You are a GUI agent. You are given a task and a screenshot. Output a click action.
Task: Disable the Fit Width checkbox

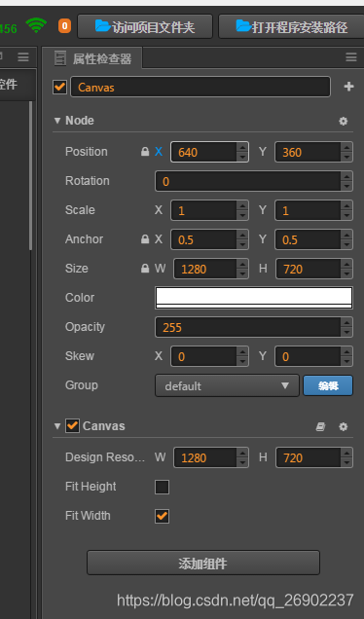(x=162, y=516)
